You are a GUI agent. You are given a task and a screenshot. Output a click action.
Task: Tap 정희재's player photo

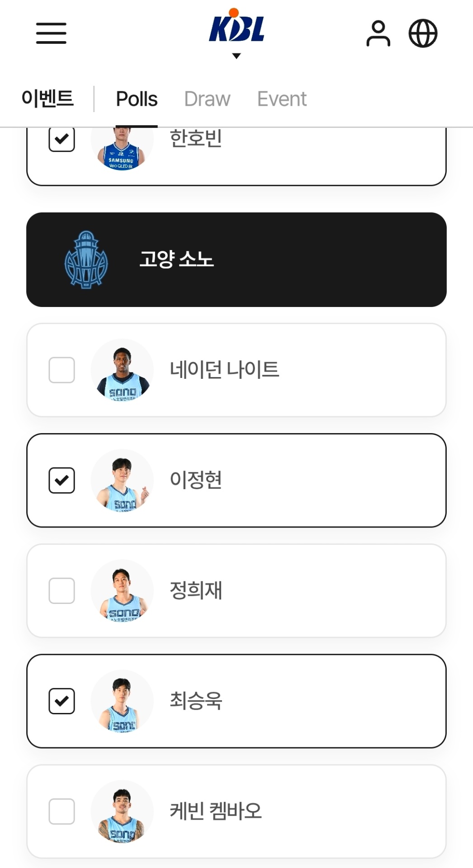[x=122, y=590]
